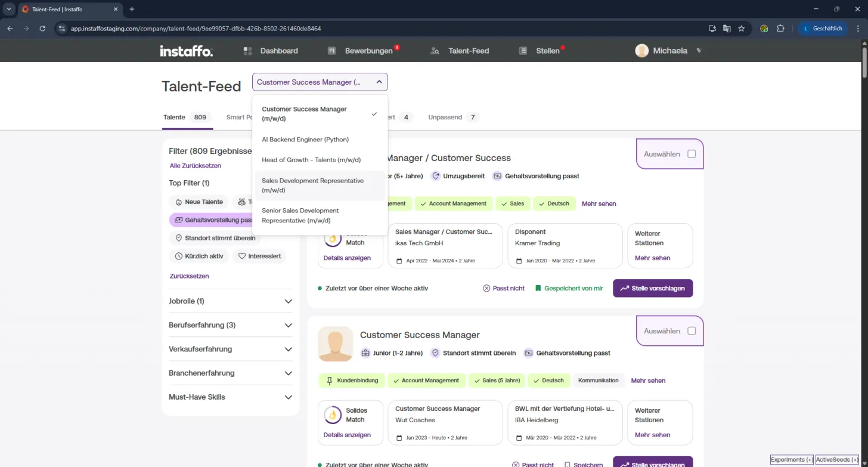Toggle the Gehaltsvorstellung passt filter chip

(215, 220)
